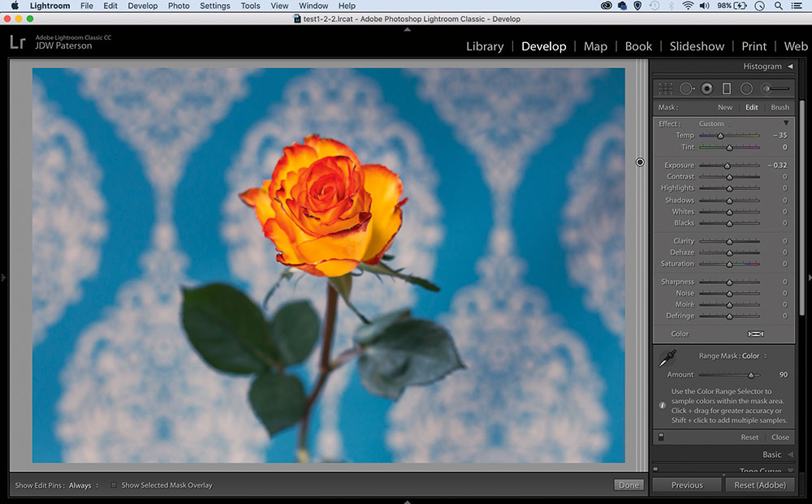Hide the top module picker via arrow

407,29
